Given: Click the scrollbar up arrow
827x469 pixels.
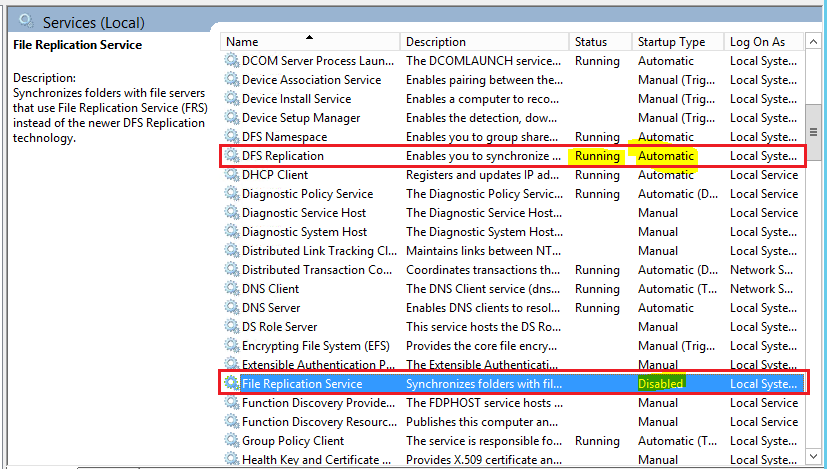Looking at the screenshot, I should tap(813, 42).
